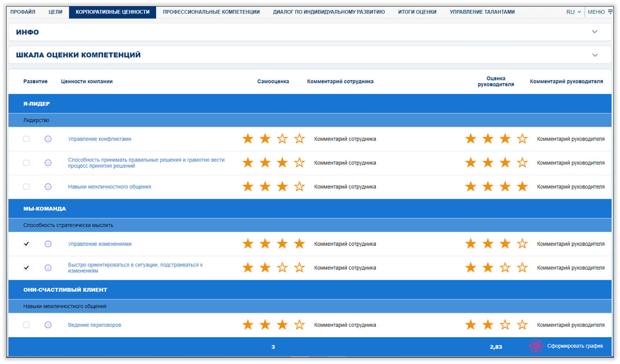Set manager rating third star for Ведение переговоров

[505, 325]
